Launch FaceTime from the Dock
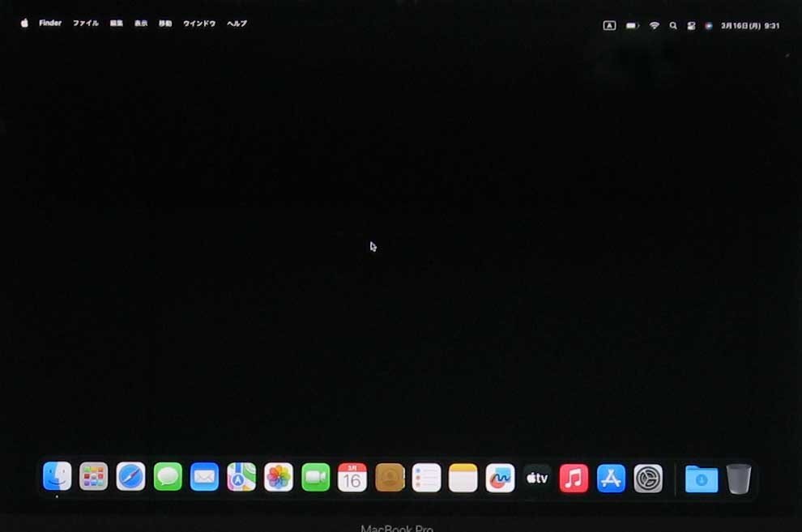The image size is (802, 532). click(x=316, y=477)
